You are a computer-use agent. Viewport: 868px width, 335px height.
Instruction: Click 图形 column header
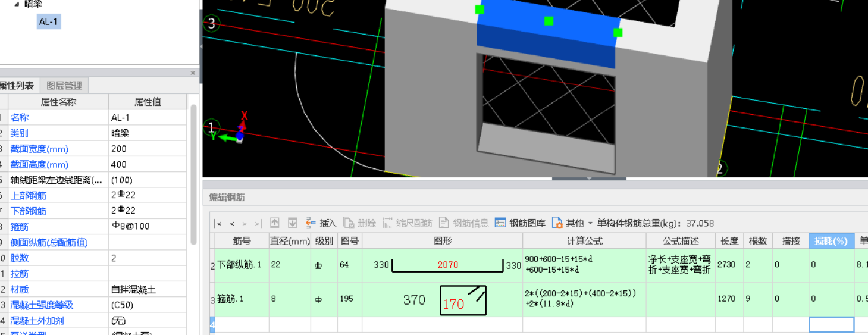coord(443,241)
